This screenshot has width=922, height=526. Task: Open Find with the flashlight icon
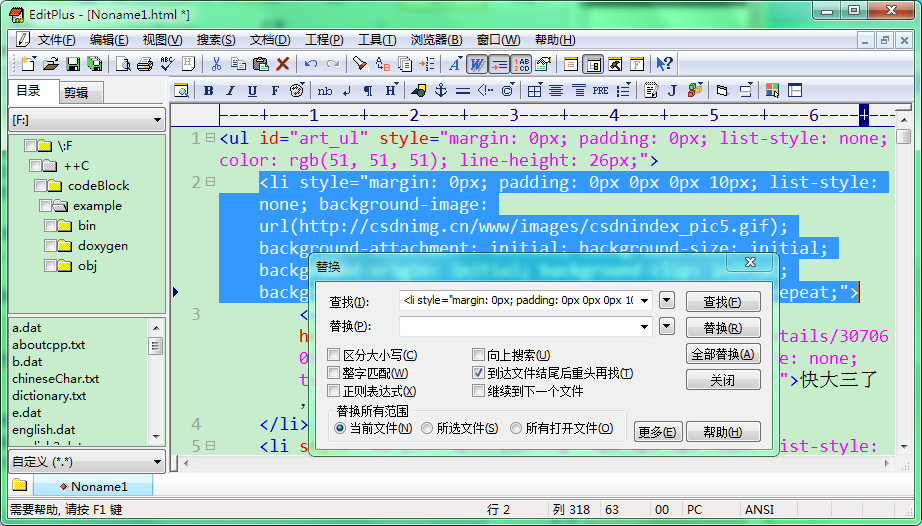(x=360, y=63)
